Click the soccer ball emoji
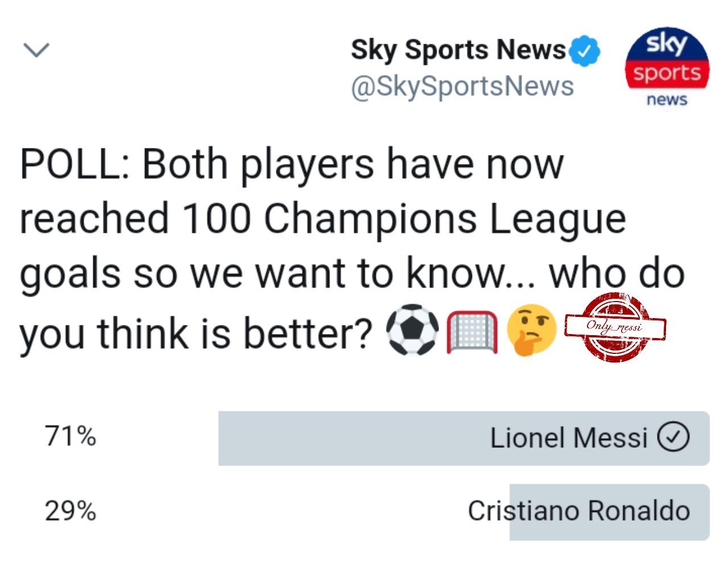Viewport: 728px width, 573px height. click(413, 331)
